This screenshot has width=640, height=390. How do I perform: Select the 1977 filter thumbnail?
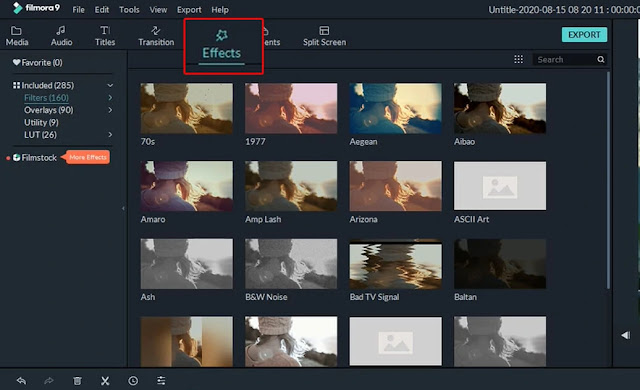(291, 109)
